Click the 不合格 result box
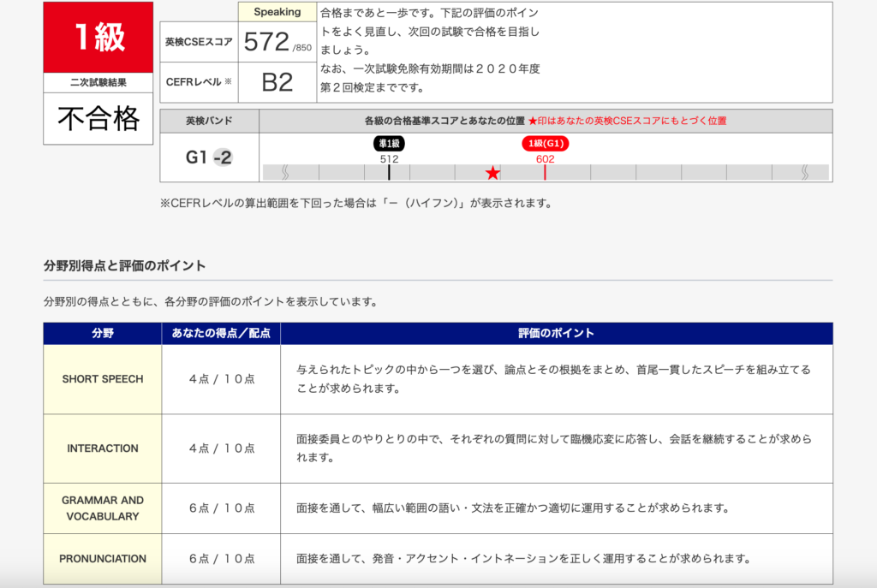This screenshot has height=588, width=877. pos(98,119)
